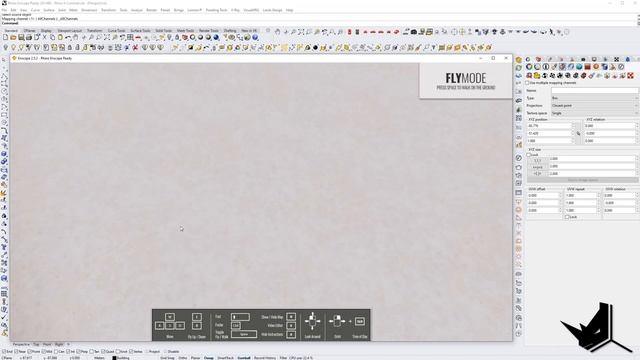Open the Projection dropdown
The height and width of the screenshot is (360, 640).
594,106
